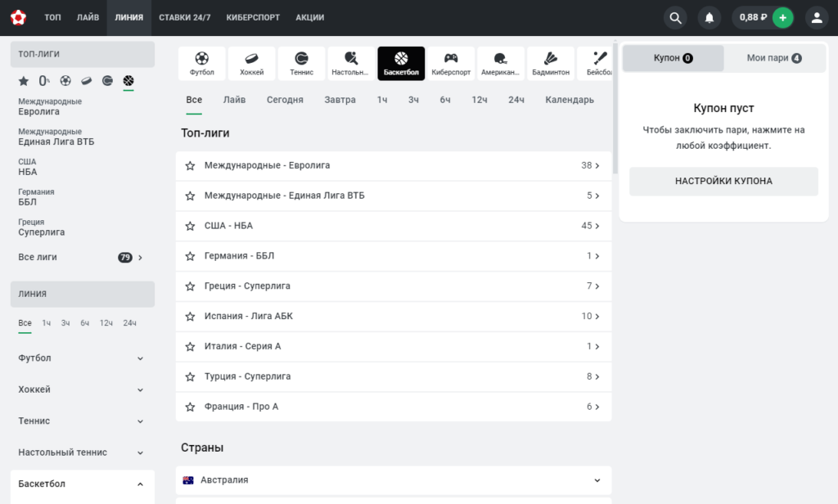Favorite Единая Лига ВТБ with star
The width and height of the screenshot is (838, 504).
(190, 196)
